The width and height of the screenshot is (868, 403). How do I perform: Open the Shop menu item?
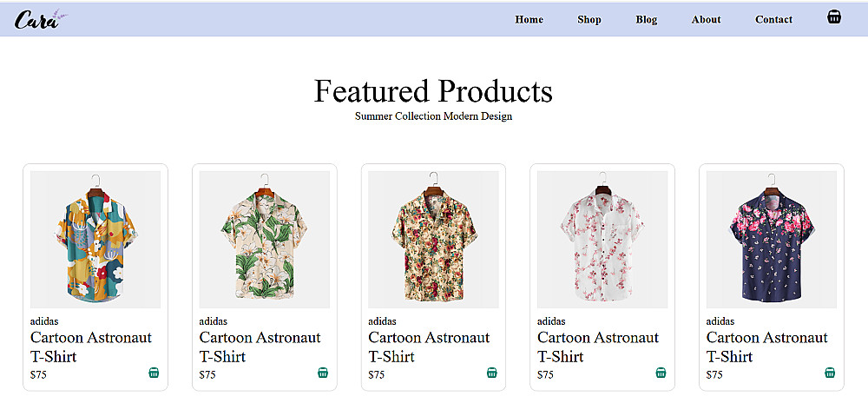(589, 19)
